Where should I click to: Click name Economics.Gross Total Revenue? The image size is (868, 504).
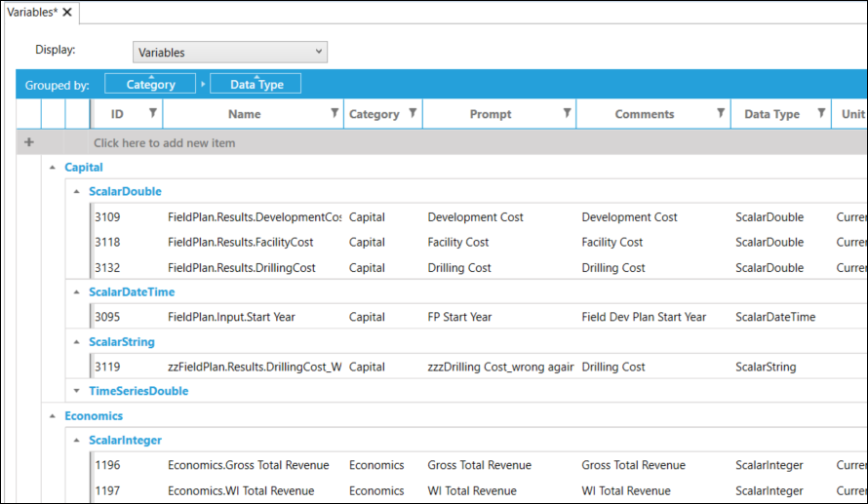[248, 465]
